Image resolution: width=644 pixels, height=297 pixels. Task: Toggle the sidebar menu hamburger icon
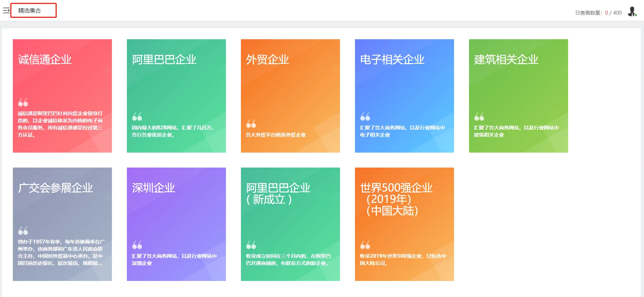point(6,11)
